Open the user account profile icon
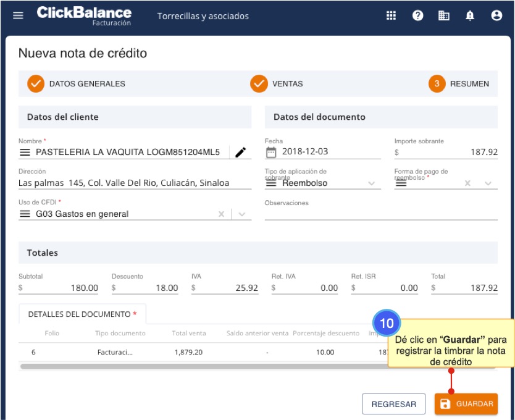Image resolution: width=515 pixels, height=420 pixels. (x=496, y=16)
